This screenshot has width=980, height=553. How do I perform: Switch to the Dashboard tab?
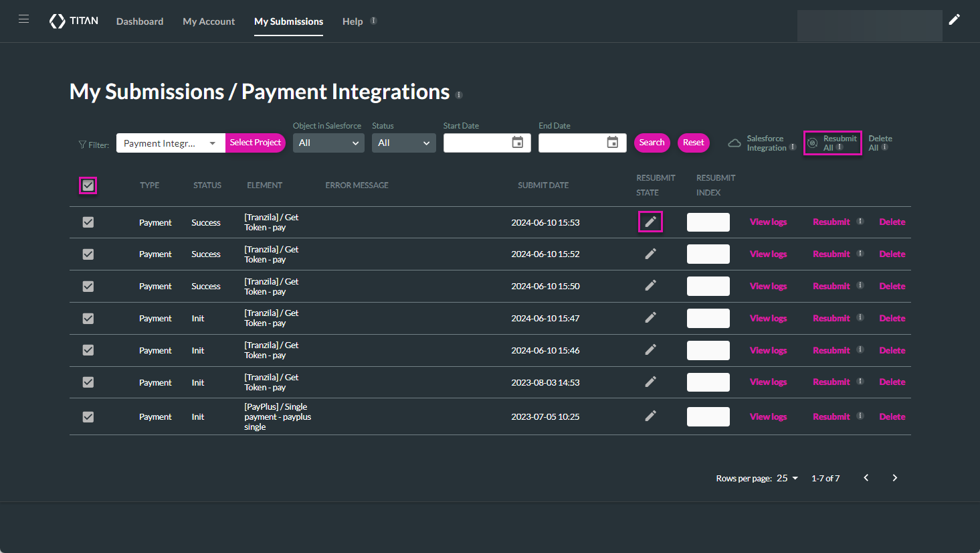[x=140, y=21]
